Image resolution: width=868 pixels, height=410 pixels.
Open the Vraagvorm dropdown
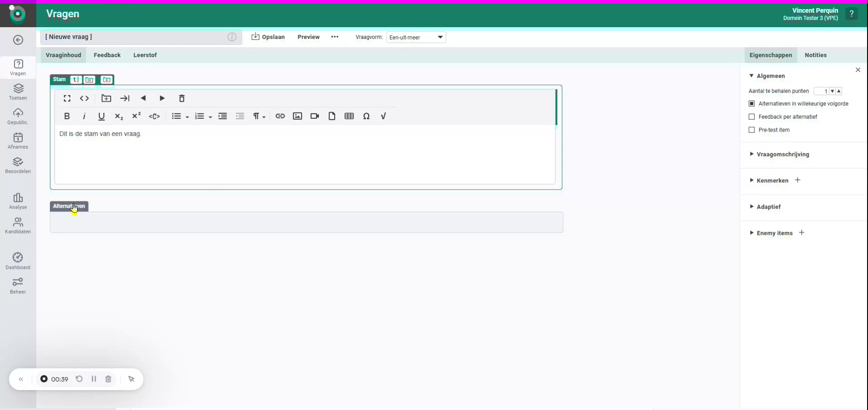click(x=416, y=37)
